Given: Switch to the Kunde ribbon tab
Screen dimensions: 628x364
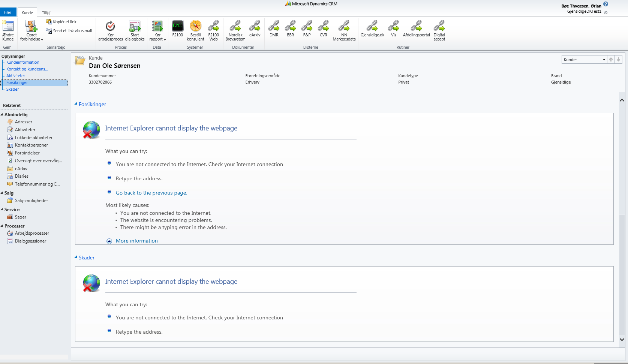Looking at the screenshot, I should (27, 12).
